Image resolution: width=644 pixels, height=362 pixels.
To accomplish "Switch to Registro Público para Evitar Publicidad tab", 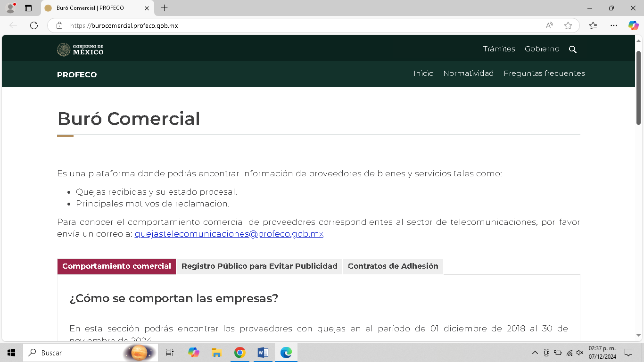I will [x=259, y=266].
